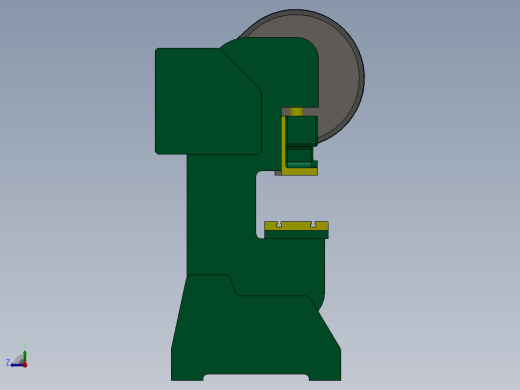Click the blue Z axis arrow of triad
Viewport: 520px width, 390px height.
[x=16, y=365]
